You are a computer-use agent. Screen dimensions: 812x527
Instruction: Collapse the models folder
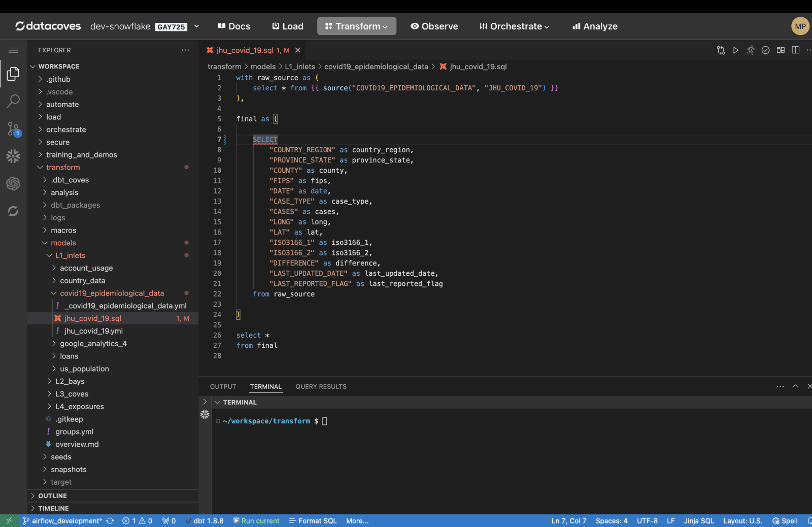[x=63, y=243]
